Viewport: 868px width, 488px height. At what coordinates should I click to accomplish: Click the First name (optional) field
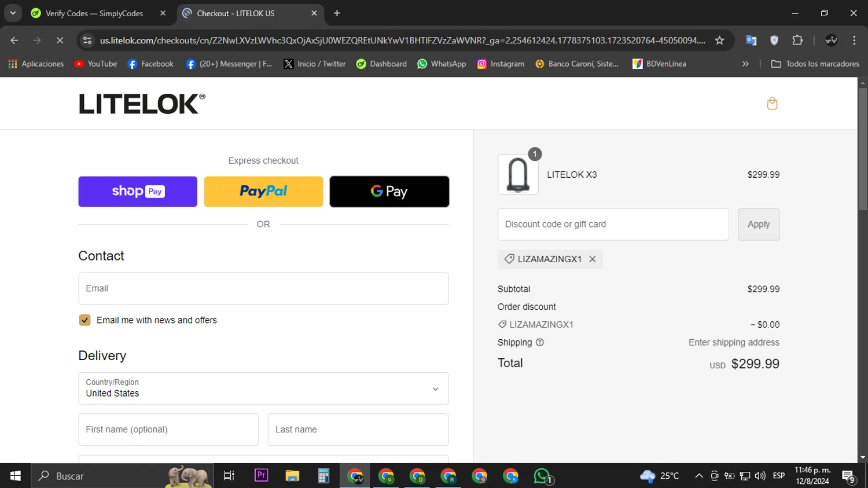168,430
